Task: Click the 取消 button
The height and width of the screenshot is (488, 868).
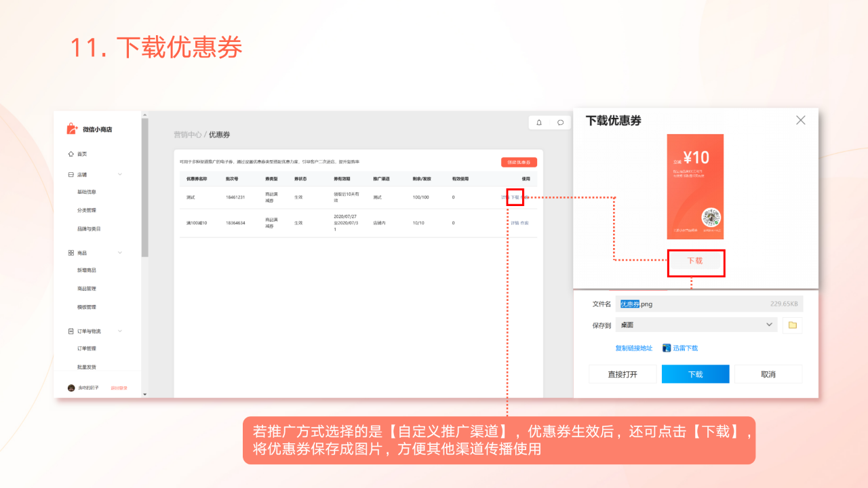Action: point(768,374)
